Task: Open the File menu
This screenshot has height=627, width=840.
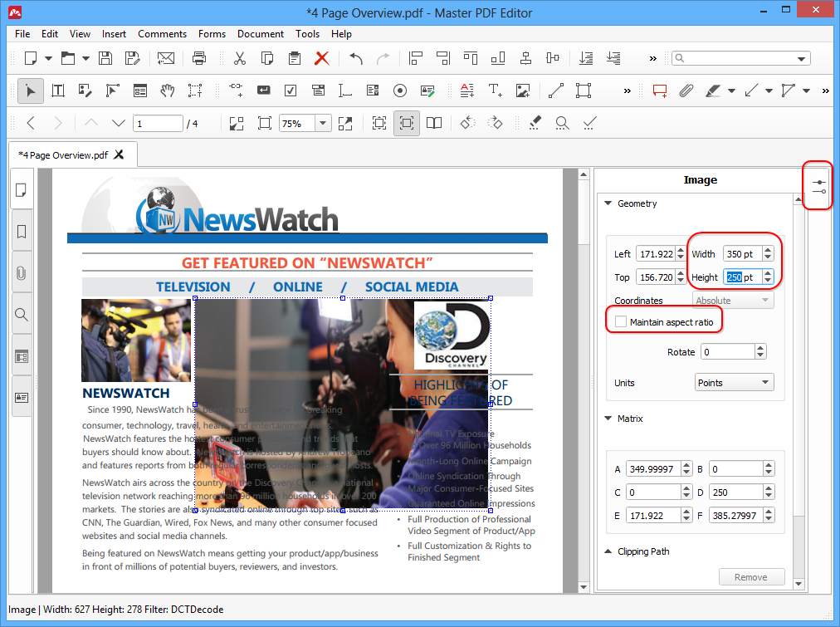Action: [x=22, y=34]
